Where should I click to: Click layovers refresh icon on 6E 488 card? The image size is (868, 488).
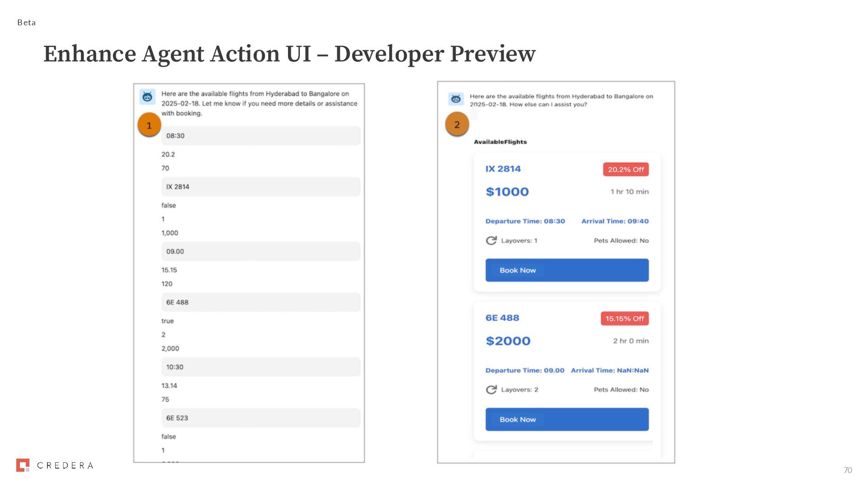point(491,389)
